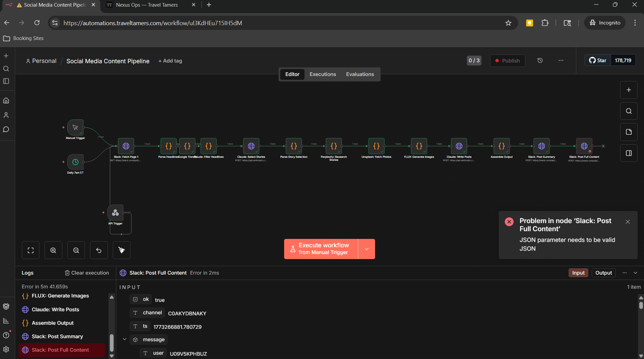Open the search icon in the sidebar
644x359 pixels.
pos(6,69)
